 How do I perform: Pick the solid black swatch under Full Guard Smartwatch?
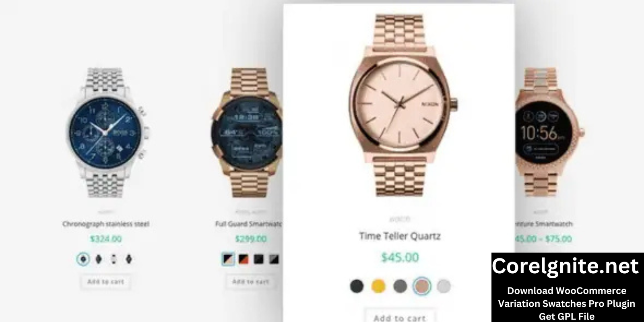point(259,259)
